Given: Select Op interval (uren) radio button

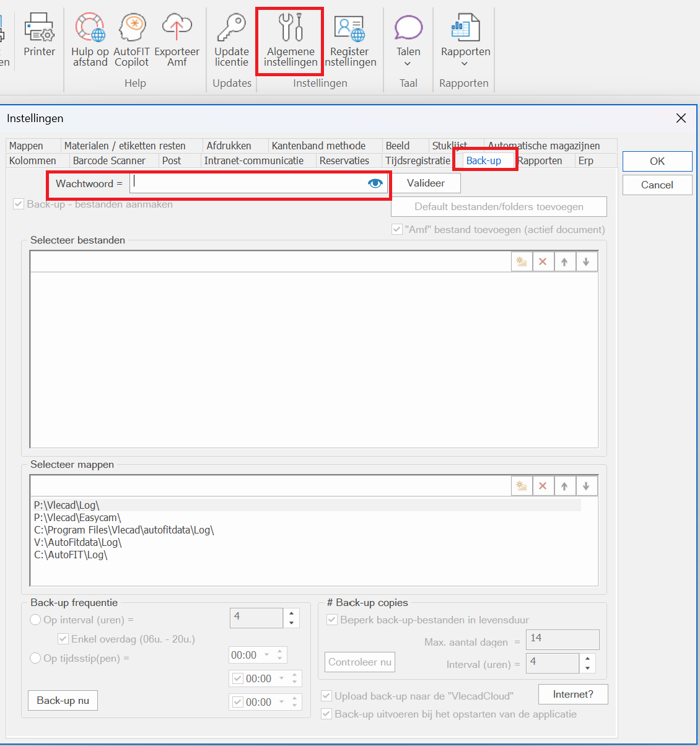Looking at the screenshot, I should [35, 620].
